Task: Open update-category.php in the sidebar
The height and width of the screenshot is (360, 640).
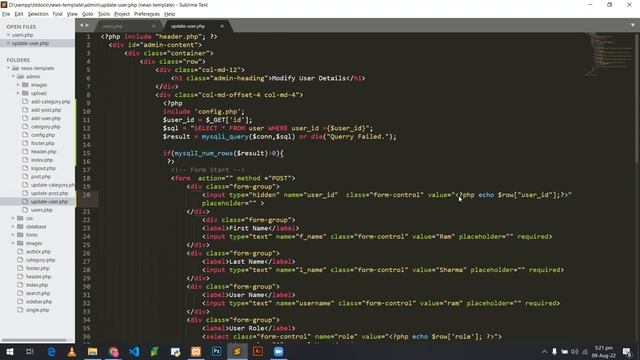Action: pos(52,185)
